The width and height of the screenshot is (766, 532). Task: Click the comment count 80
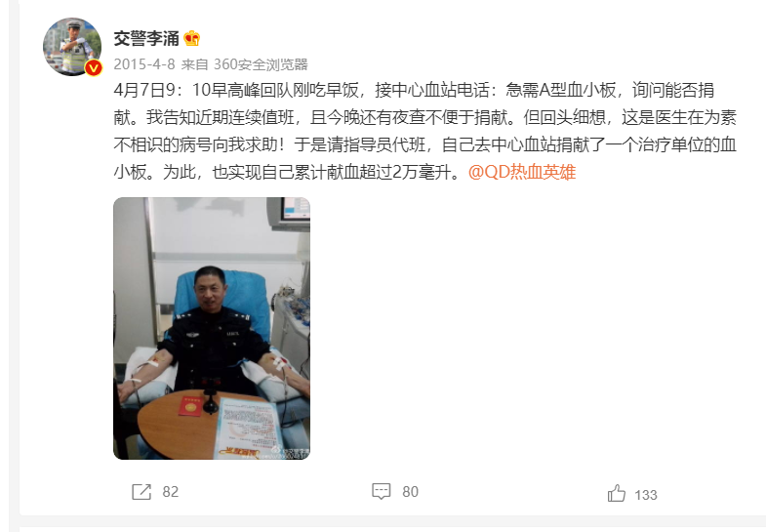click(x=411, y=491)
